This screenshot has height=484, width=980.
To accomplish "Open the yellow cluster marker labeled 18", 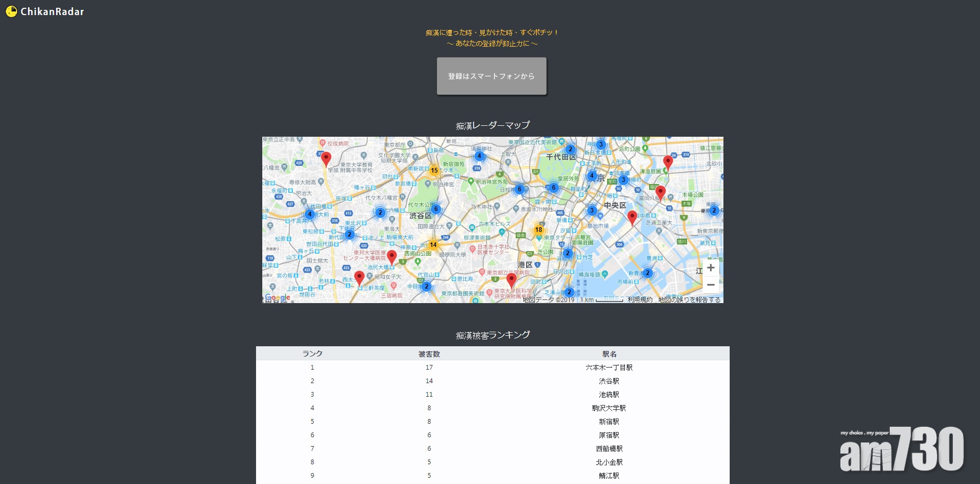I will point(539,230).
